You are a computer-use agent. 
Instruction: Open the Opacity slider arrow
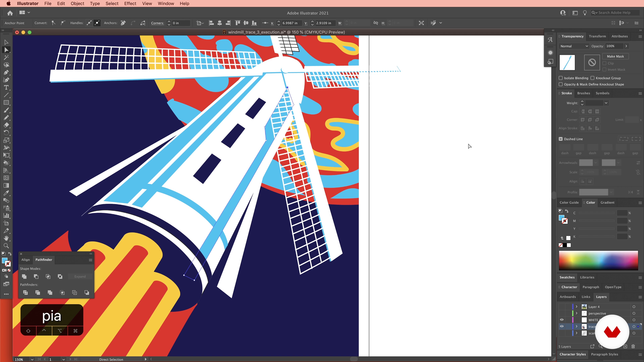tap(626, 46)
